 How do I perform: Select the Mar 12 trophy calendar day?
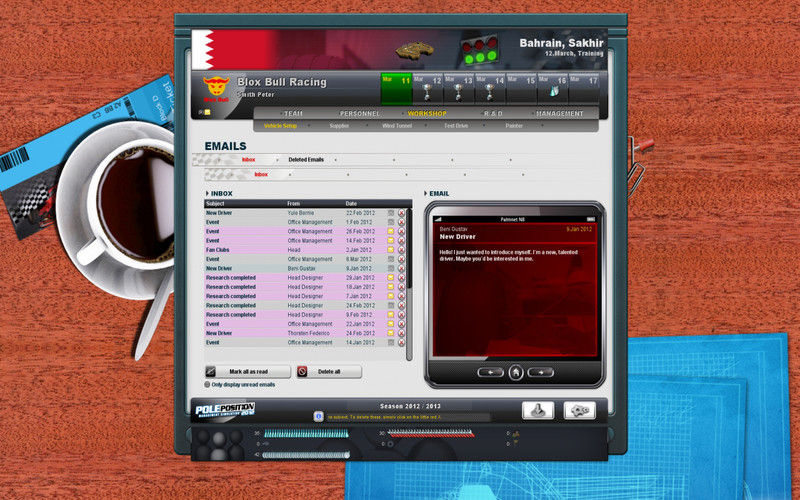[x=428, y=88]
